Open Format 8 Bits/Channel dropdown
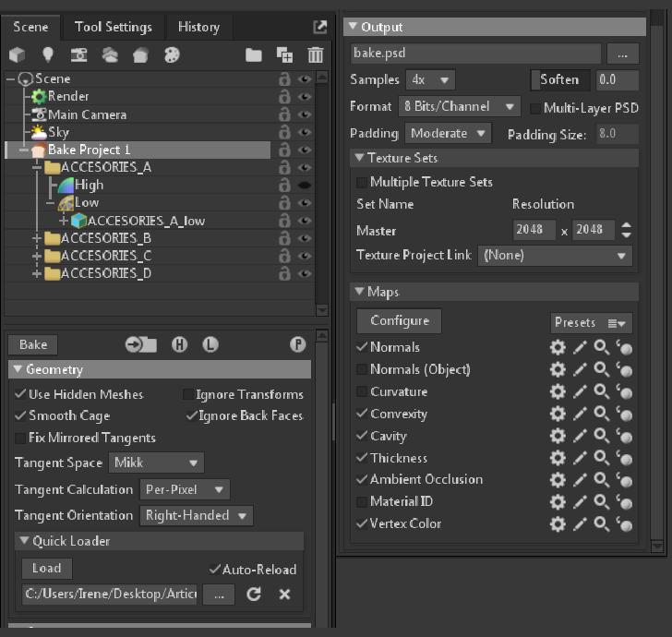The height and width of the screenshot is (637, 672). [460, 106]
